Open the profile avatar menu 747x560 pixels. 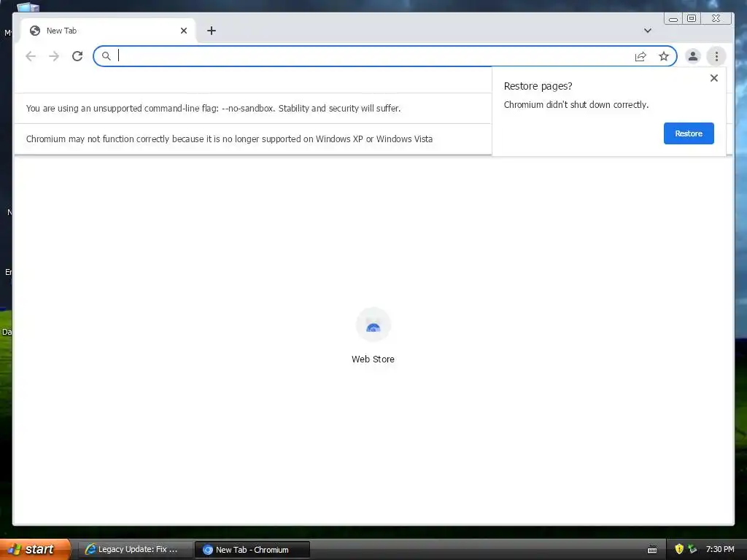point(693,56)
